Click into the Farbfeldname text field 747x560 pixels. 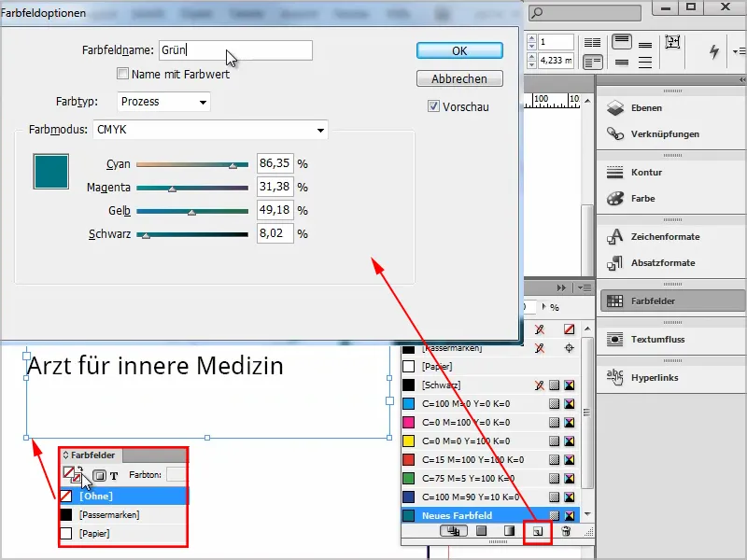[x=236, y=50]
